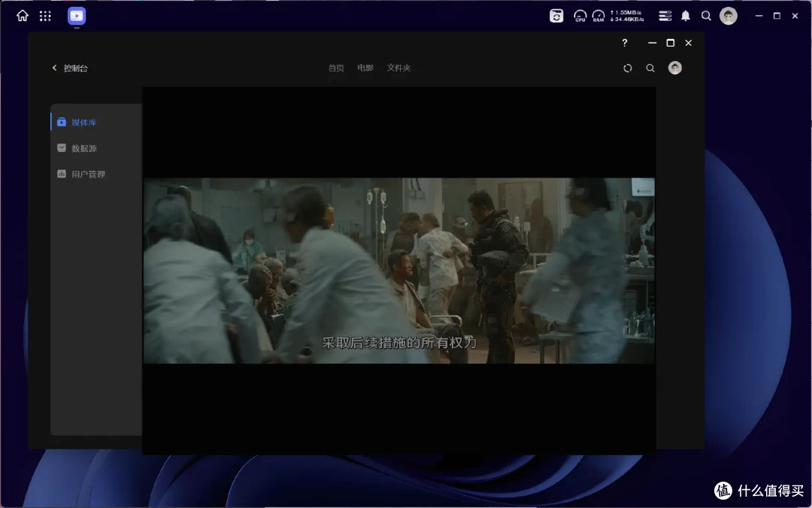Click the subtitle 采取后续措施的所有权力
The width and height of the screenshot is (812, 508).
[398, 342]
